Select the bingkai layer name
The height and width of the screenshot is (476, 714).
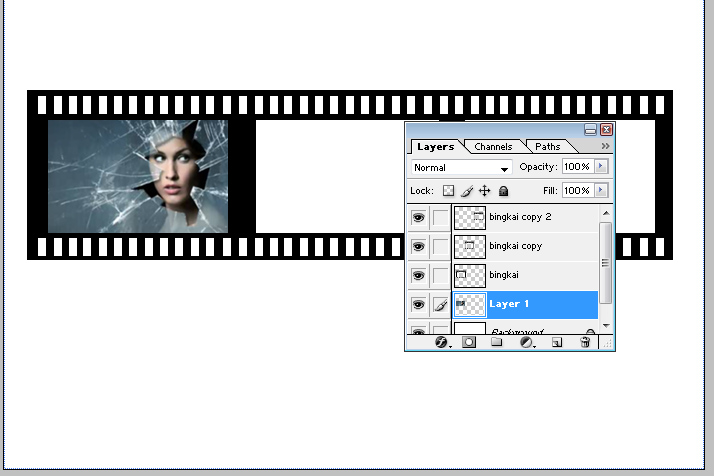click(x=504, y=275)
